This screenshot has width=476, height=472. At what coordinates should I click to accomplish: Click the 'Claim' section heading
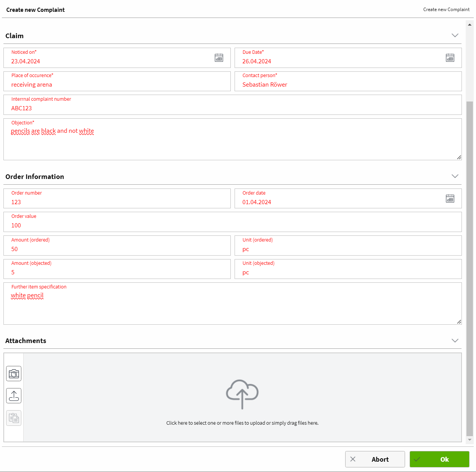(14, 36)
